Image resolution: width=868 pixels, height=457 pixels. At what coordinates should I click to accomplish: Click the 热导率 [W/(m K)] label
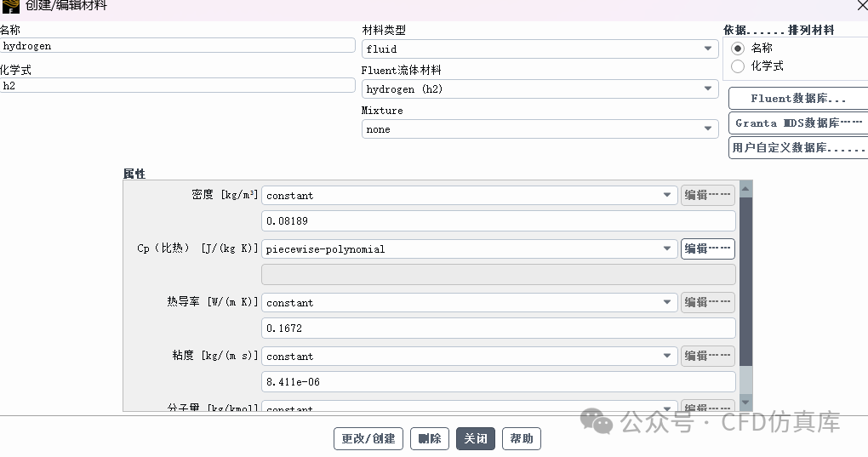click(x=213, y=302)
